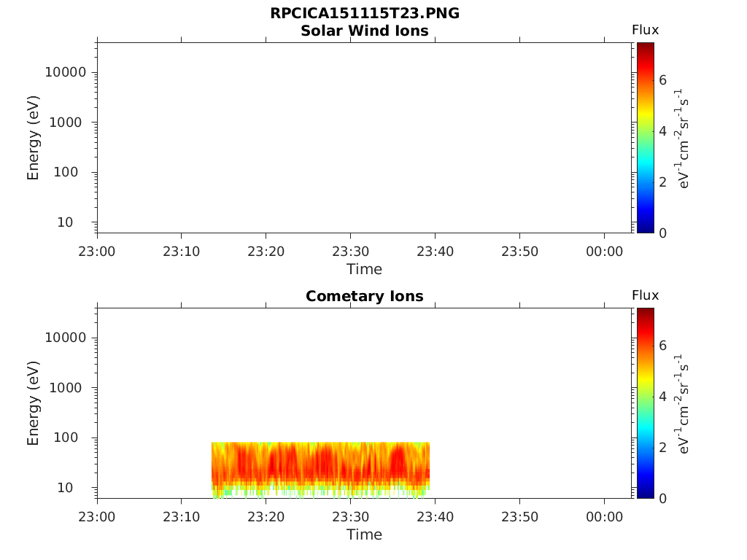
Task: Click the 00:00 tick label on bottom plot
Action: [605, 517]
